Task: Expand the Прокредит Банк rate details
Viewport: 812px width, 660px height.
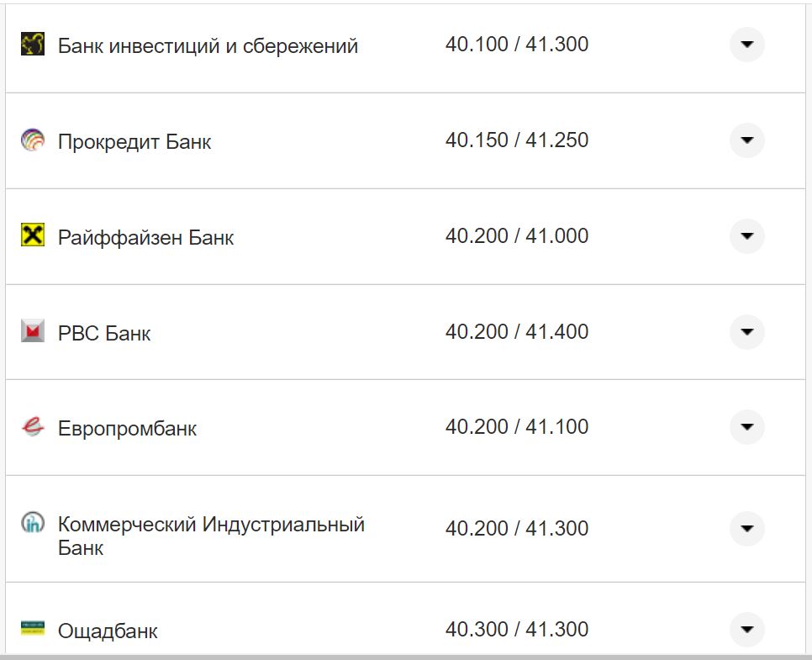Action: [746, 140]
